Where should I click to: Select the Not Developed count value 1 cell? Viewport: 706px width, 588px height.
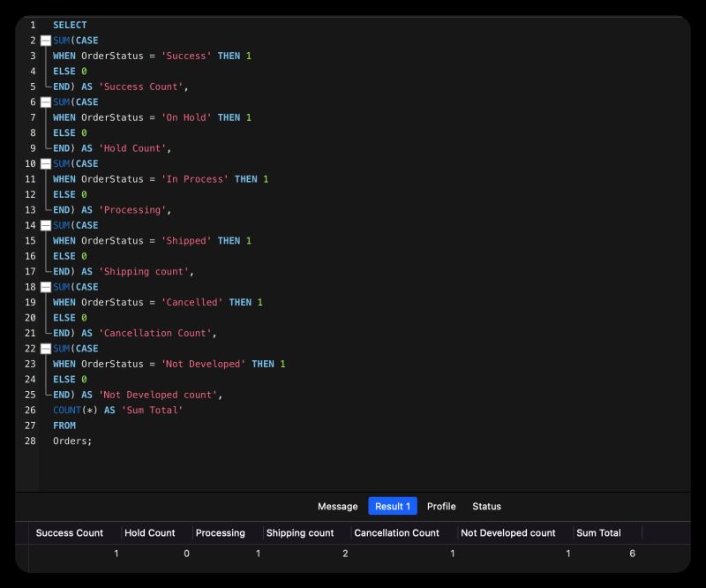568,554
